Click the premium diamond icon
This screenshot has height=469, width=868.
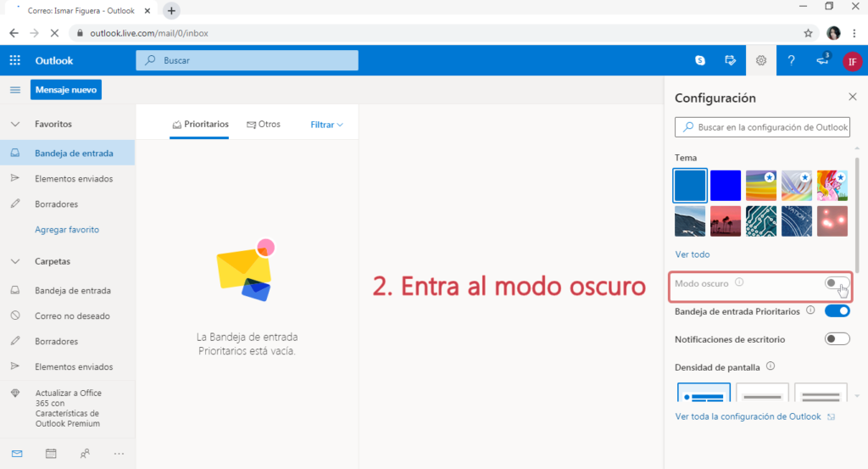15,394
